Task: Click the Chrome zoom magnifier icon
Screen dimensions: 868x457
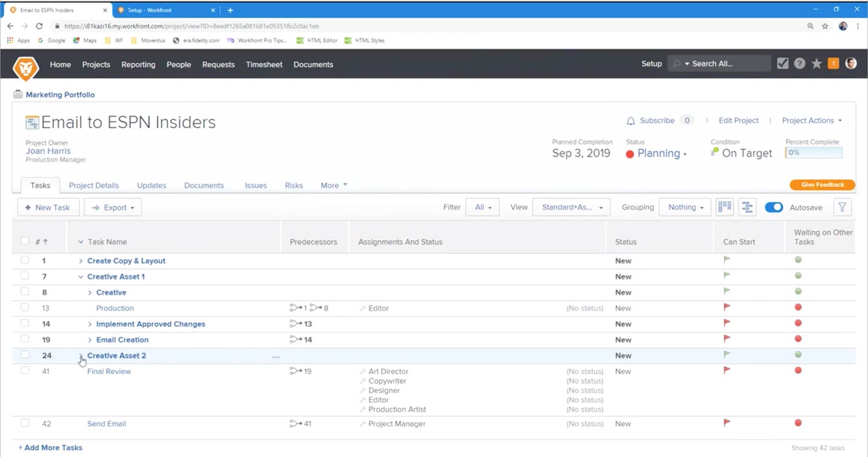Action: (x=810, y=26)
